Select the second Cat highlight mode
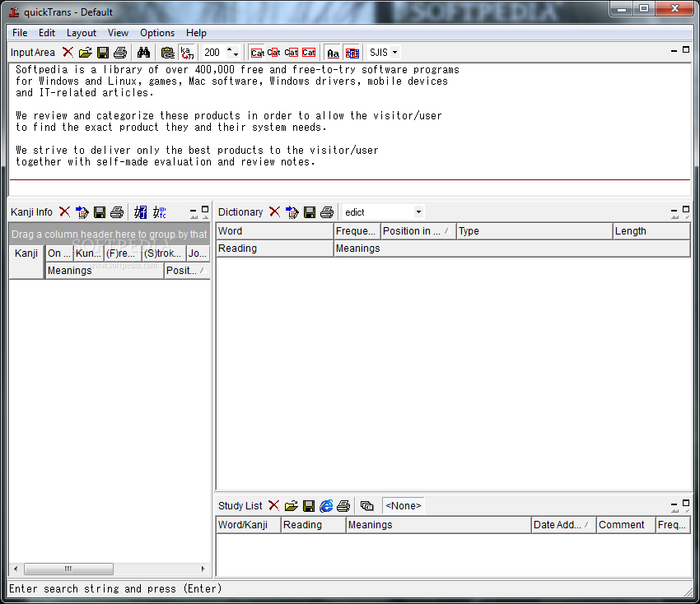The width and height of the screenshot is (700, 604). 273,53
